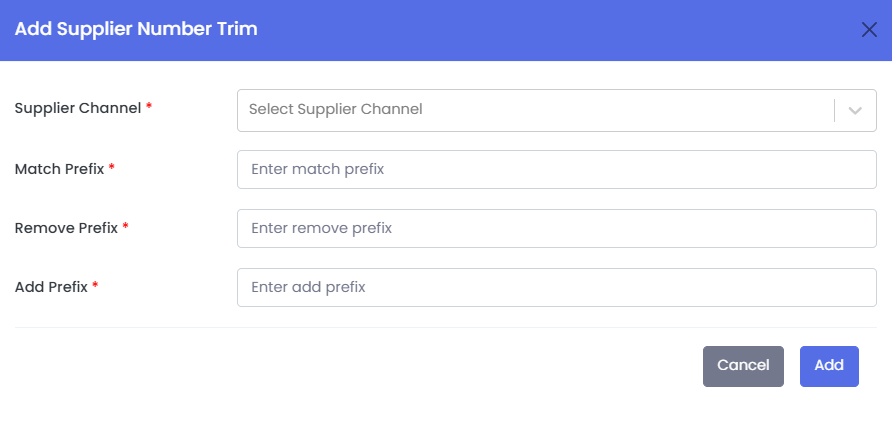Click the required asterisk beside Add Prefix

(96, 286)
